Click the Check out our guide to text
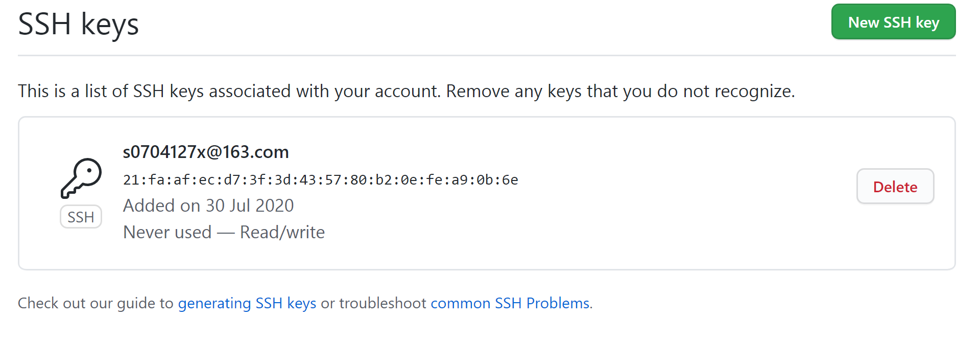 point(95,303)
